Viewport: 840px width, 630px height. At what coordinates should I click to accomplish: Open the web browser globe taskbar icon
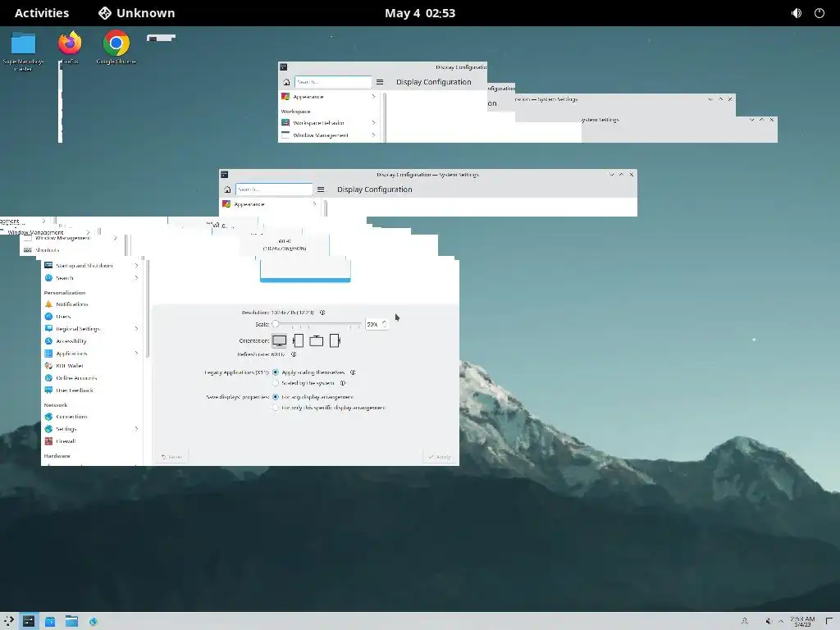pos(94,621)
